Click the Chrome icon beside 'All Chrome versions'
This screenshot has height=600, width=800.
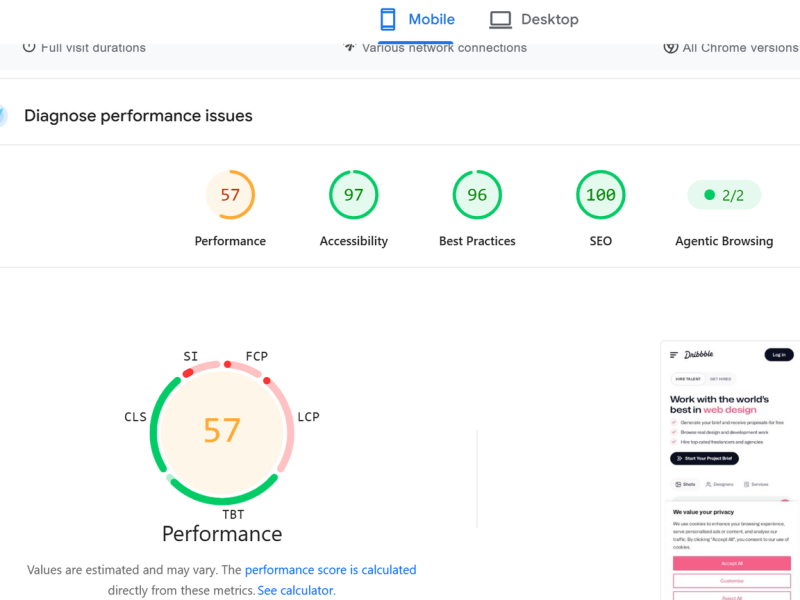pos(670,47)
